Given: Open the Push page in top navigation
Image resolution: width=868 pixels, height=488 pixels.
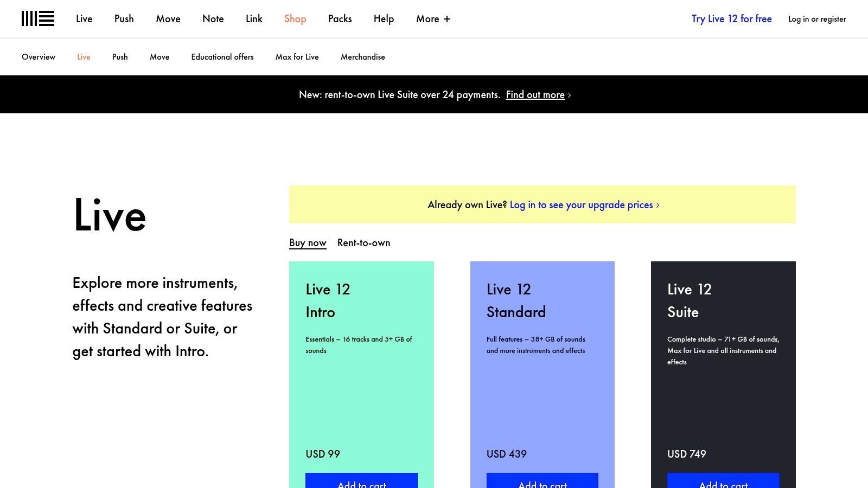Looking at the screenshot, I should pos(124,18).
